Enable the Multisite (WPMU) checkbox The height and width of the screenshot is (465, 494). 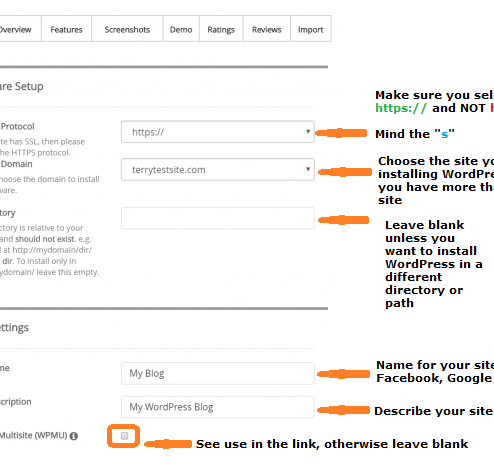(x=124, y=436)
